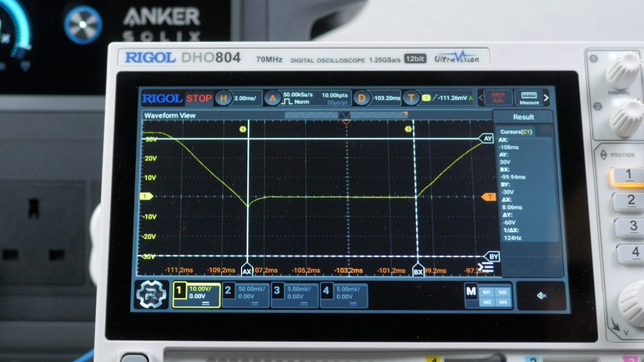Screen dimensions: 644x362
Task: Tap the orange A acquisition icon
Action: (x=272, y=98)
